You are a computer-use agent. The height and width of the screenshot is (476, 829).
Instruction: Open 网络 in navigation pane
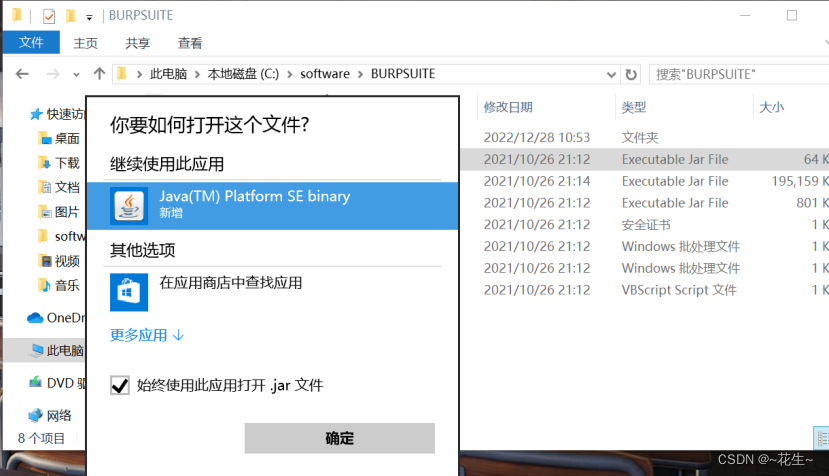[50, 415]
